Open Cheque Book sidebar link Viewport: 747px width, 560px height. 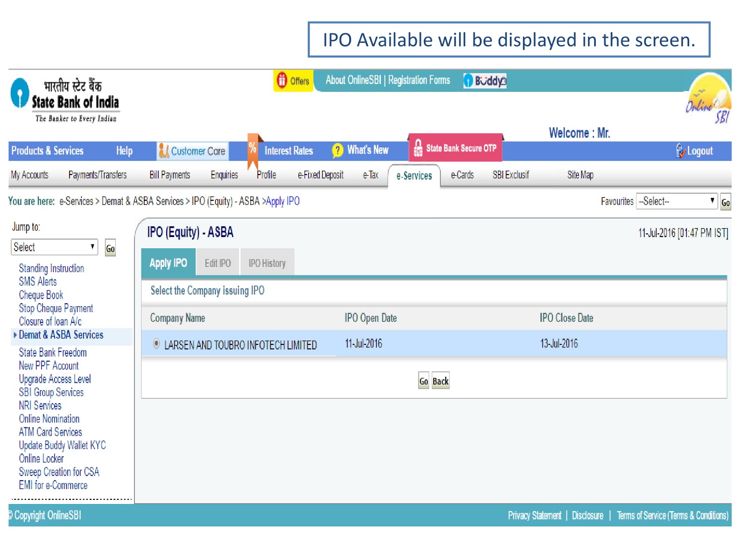(41, 295)
